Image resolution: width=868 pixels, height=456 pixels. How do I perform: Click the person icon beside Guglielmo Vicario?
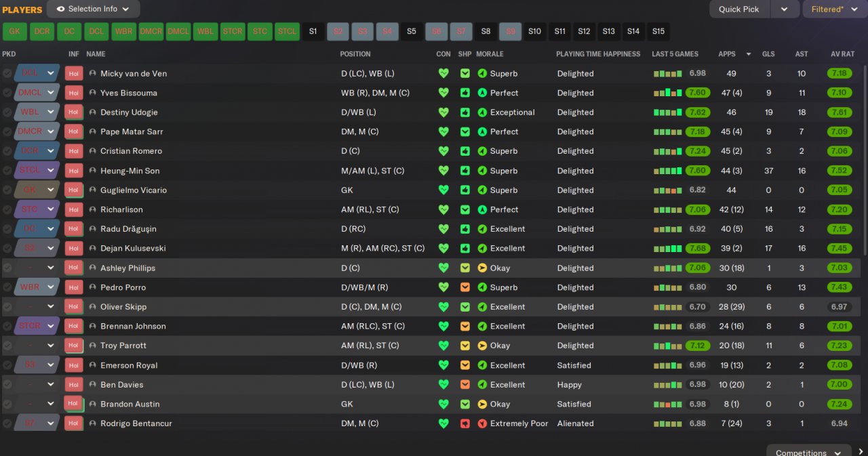(x=92, y=190)
